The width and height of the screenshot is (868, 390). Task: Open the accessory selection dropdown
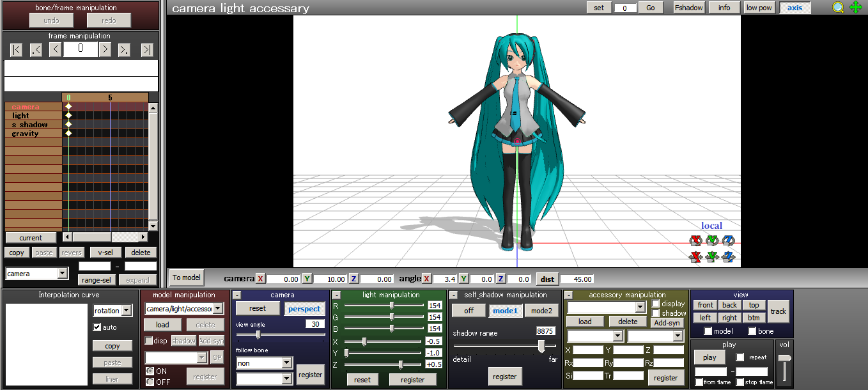click(607, 308)
